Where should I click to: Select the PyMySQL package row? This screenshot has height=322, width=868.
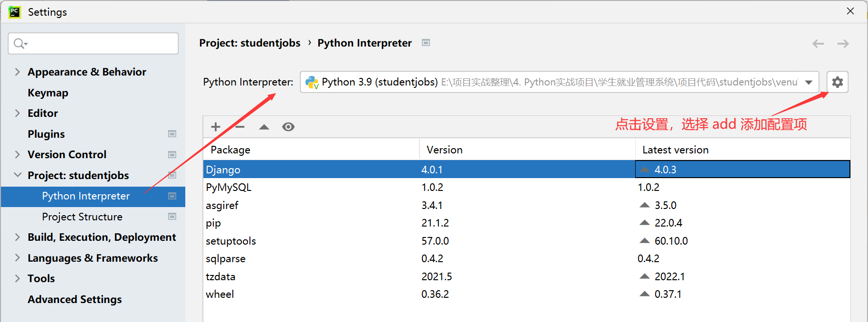pos(229,187)
